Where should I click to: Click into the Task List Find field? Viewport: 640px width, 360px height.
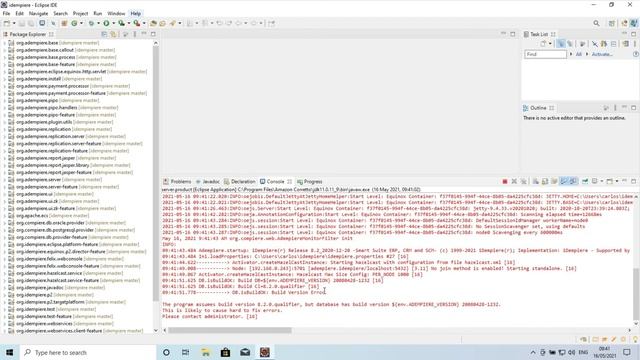(545, 54)
